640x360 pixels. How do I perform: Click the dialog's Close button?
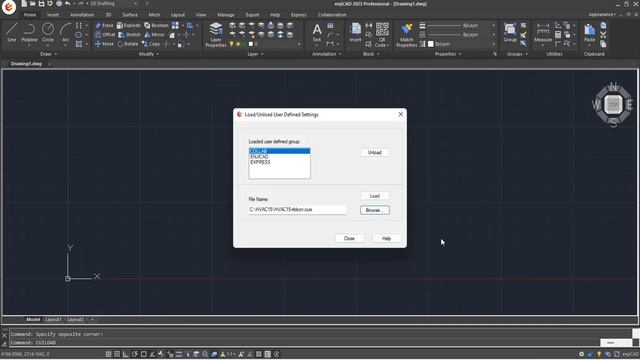point(349,238)
